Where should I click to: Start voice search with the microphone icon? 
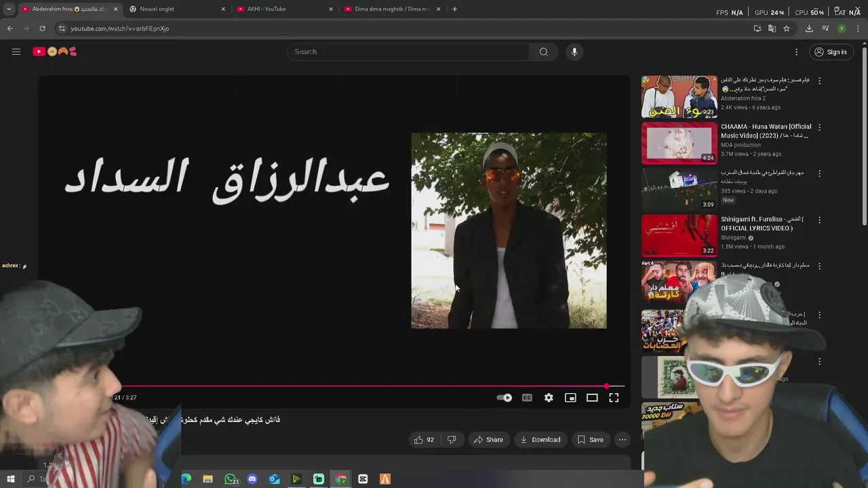coord(574,52)
